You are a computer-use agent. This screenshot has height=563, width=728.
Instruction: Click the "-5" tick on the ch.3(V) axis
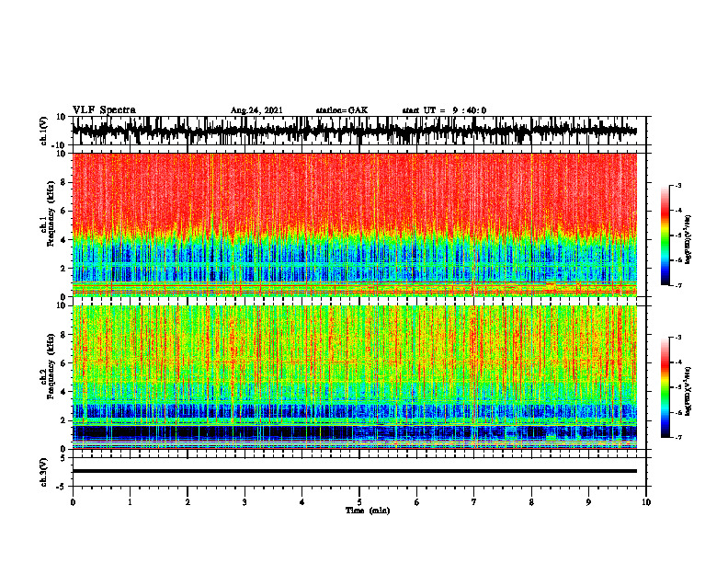(63, 487)
